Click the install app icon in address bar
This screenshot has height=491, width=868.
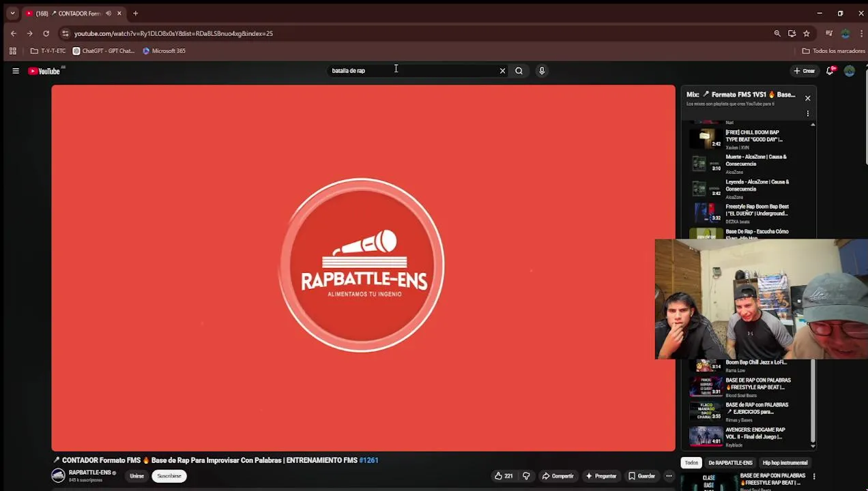(792, 33)
